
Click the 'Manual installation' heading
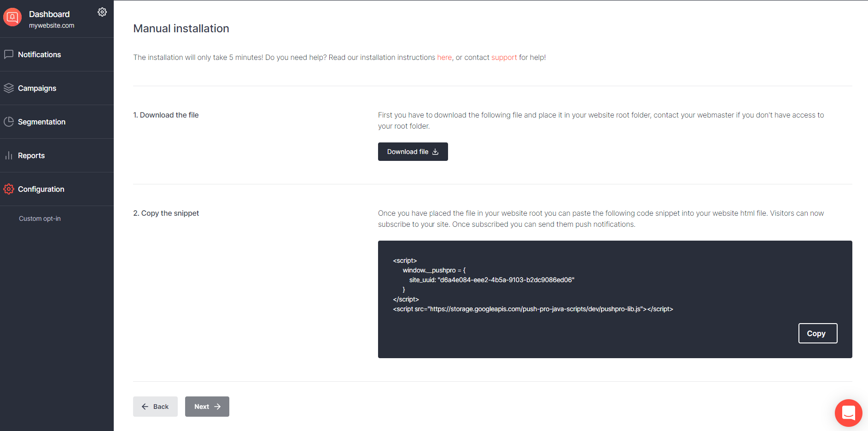(x=181, y=29)
